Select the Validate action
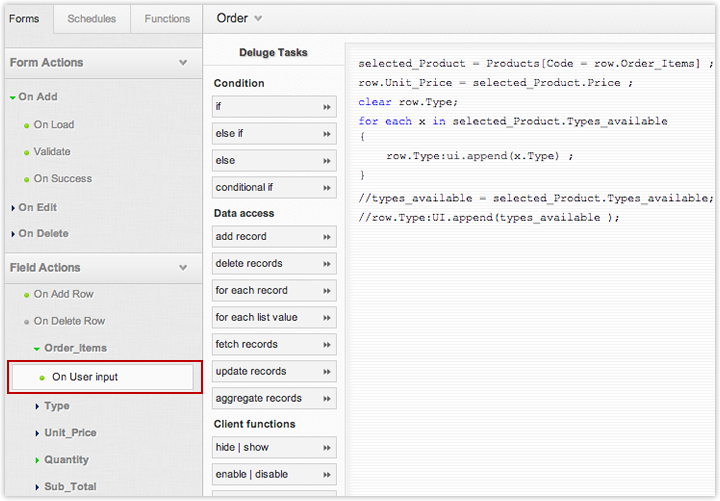 coord(52,152)
